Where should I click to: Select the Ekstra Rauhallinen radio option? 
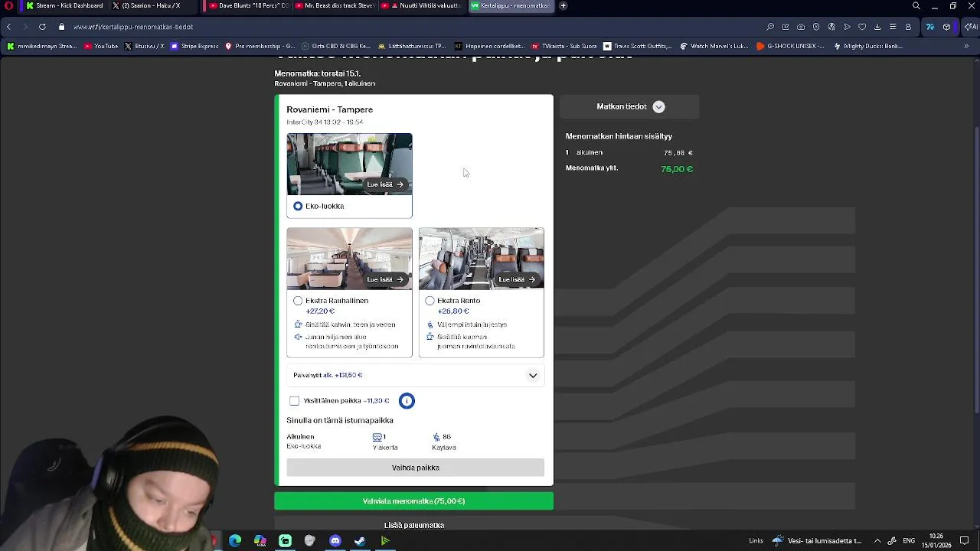pyautogui.click(x=298, y=301)
